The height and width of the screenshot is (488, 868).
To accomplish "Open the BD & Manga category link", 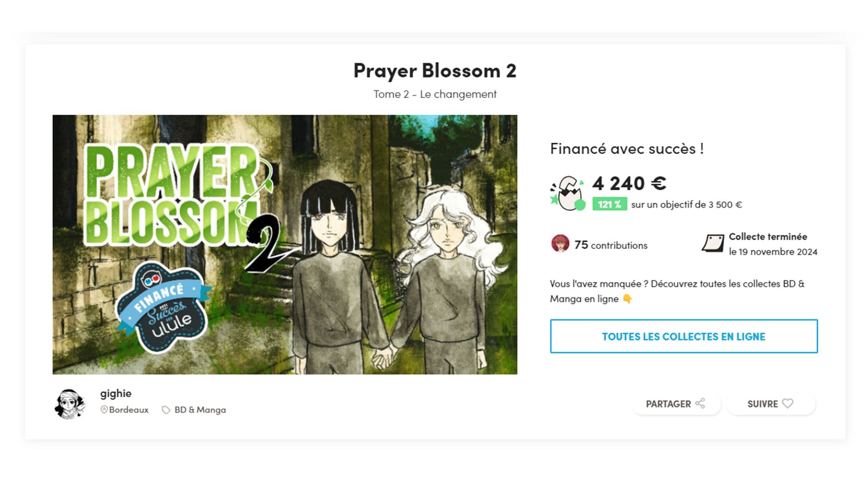I will point(200,410).
